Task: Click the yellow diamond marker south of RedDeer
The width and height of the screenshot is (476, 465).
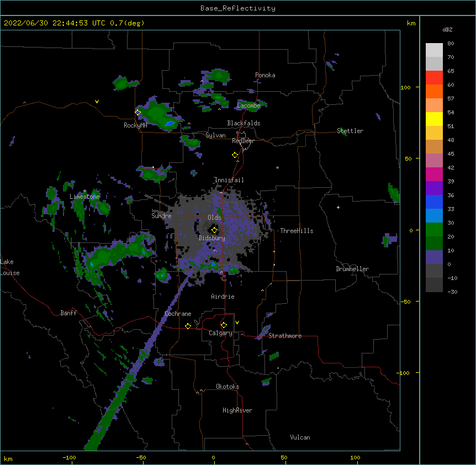Action: [x=235, y=155]
